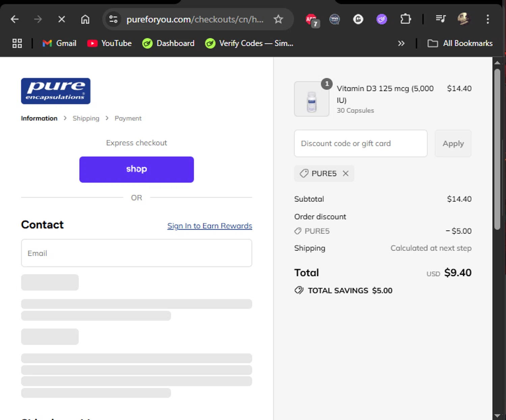
Task: Select the Information breadcrumb step
Action: coord(39,118)
